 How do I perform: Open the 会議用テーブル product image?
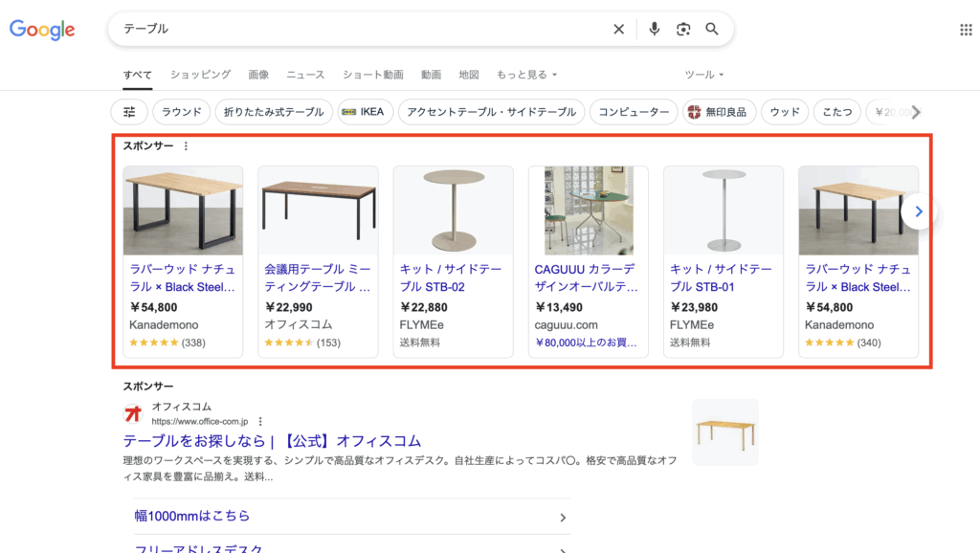tap(318, 210)
